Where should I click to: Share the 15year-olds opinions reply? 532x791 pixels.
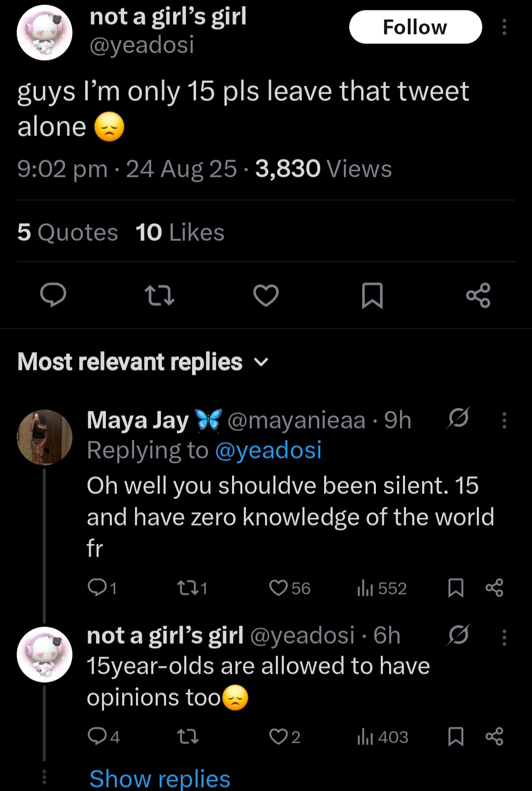494,736
